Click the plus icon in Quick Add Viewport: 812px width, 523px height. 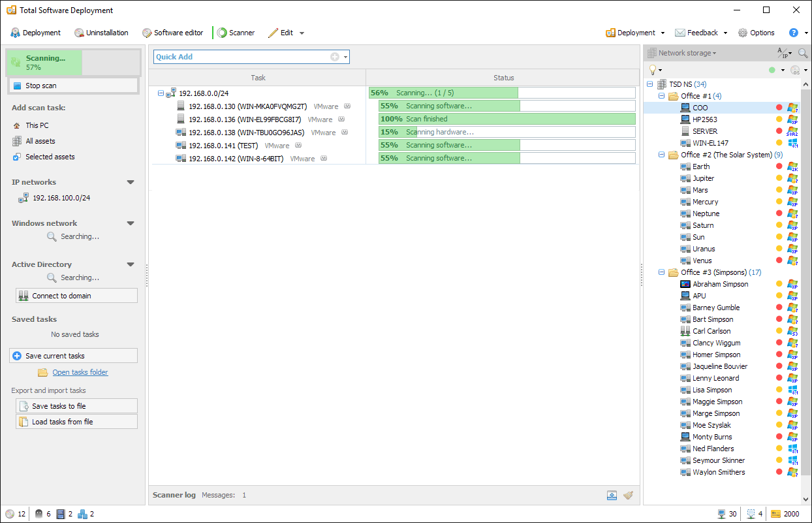[x=335, y=57]
